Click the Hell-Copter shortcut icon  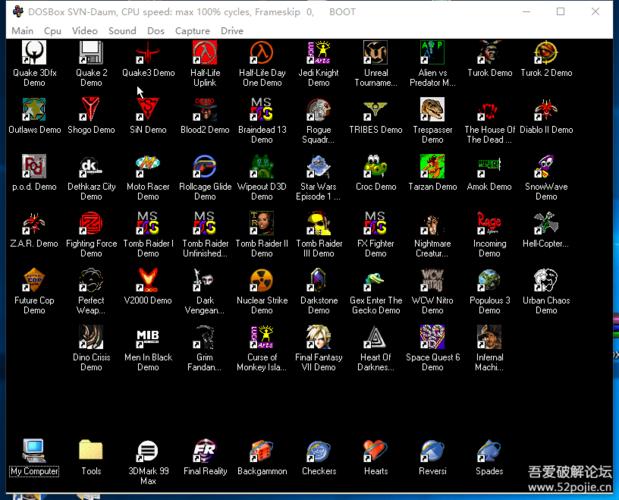(x=546, y=223)
